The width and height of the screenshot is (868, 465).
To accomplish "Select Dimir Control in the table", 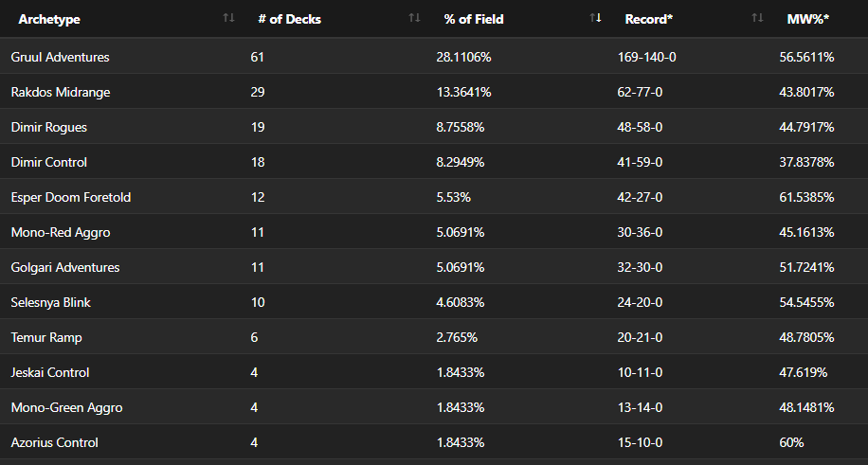I will tap(49, 163).
